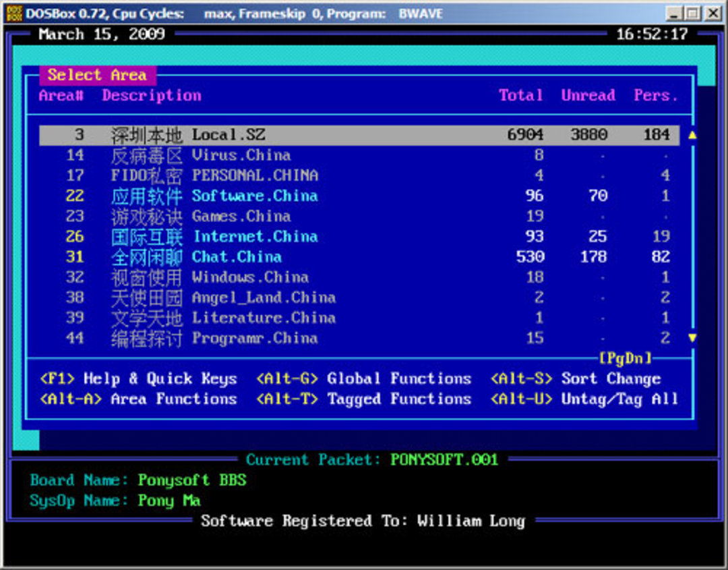
Task: Toggle Alt-U Untag/Tag All
Action: click(584, 399)
